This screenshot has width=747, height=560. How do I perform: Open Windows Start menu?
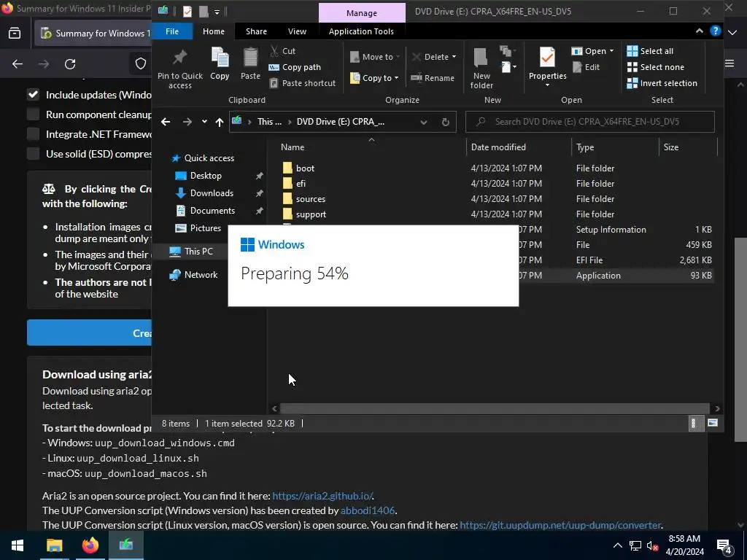coord(18,545)
